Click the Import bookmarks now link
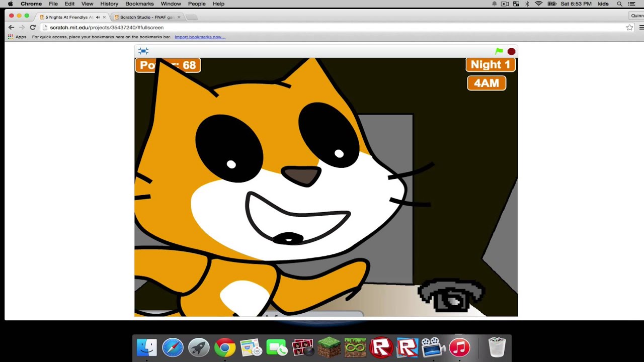Viewport: 644px width, 362px height. [x=200, y=37]
